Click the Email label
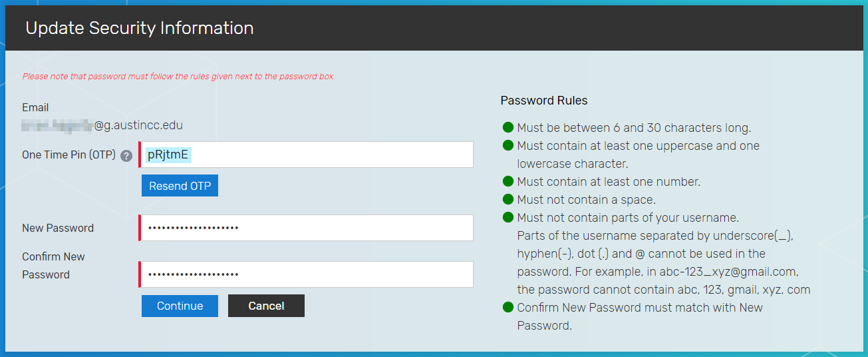868x357 pixels. pos(35,107)
